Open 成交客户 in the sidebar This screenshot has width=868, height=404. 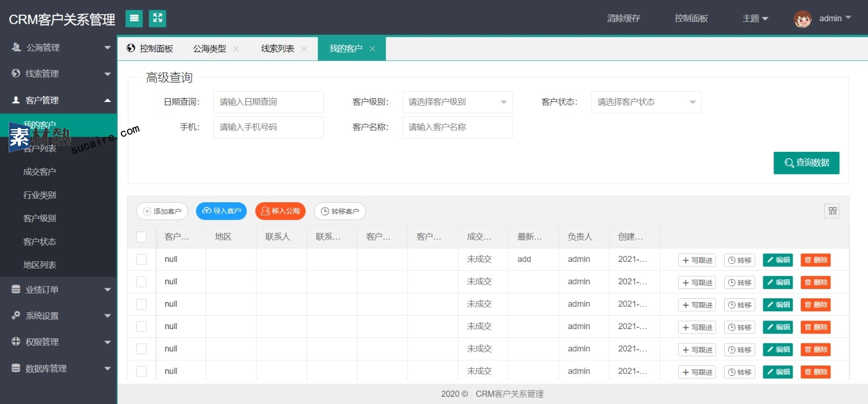tap(40, 171)
